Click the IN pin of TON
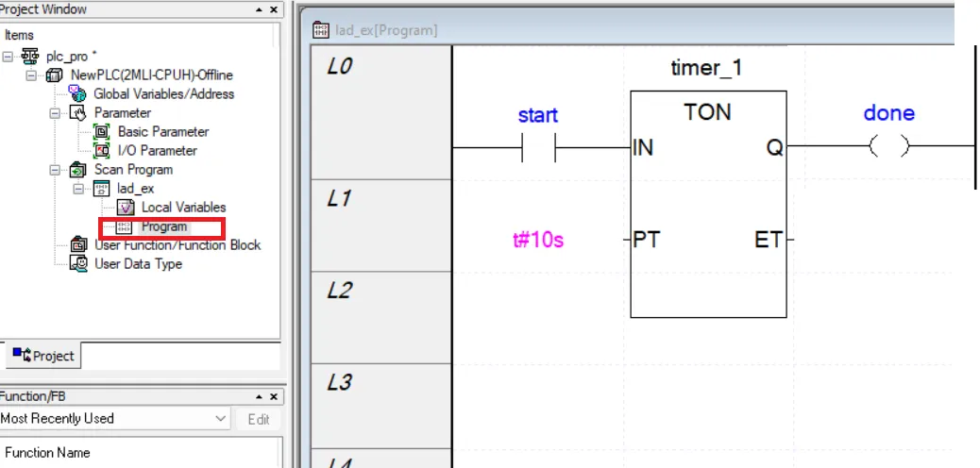This screenshot has height=468, width=980. click(x=643, y=147)
